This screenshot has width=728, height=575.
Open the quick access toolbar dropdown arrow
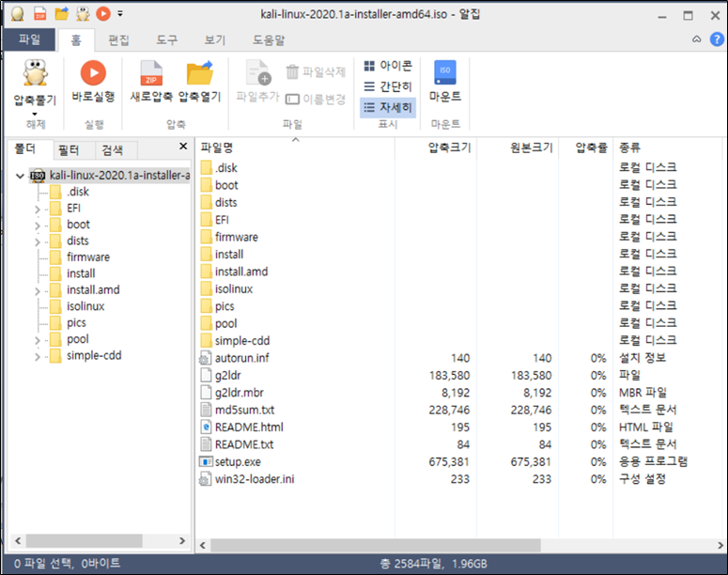(120, 14)
